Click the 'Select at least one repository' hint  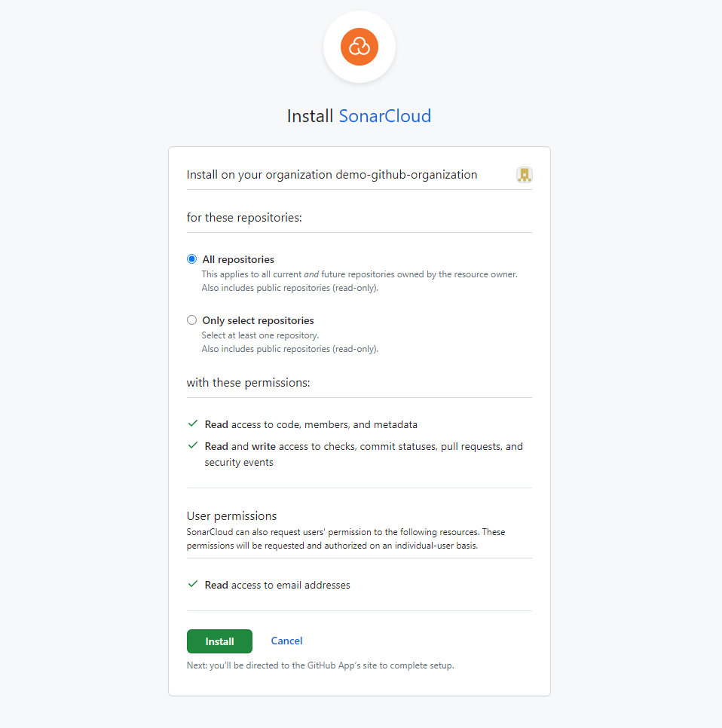259,335
